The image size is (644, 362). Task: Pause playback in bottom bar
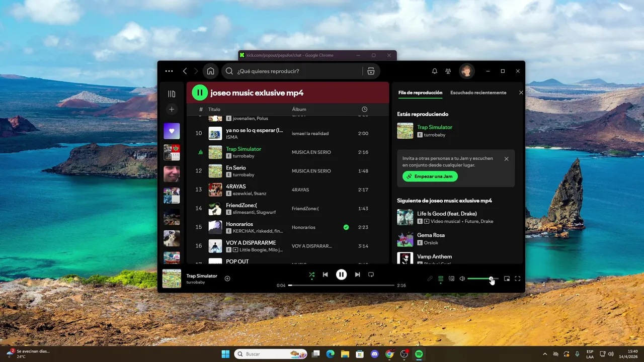342,275
